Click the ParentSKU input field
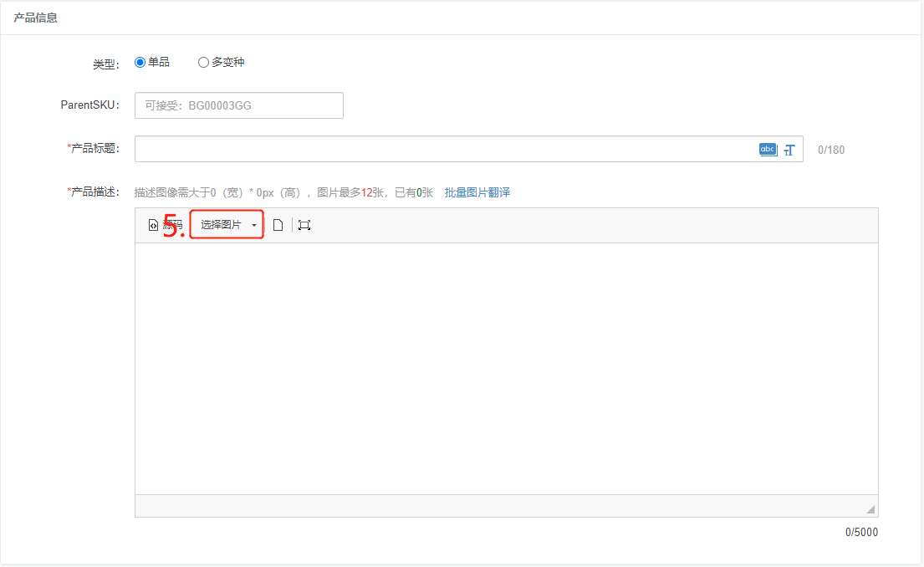924x567 pixels. pyautogui.click(x=238, y=105)
